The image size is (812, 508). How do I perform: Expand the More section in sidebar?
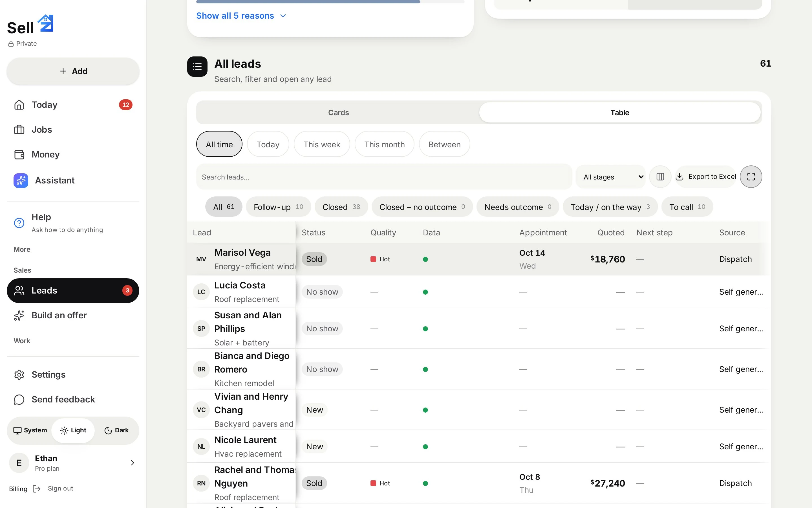(22, 249)
